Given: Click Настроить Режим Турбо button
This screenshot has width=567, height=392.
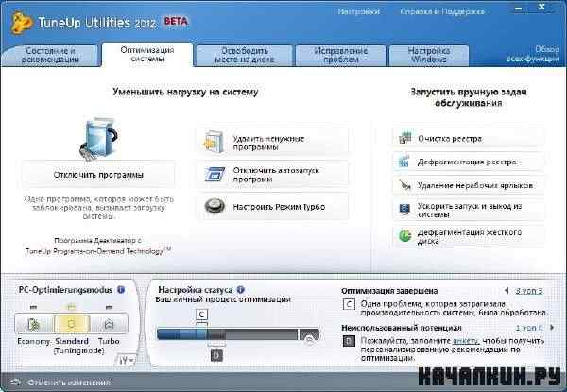Looking at the screenshot, I should 273,206.
